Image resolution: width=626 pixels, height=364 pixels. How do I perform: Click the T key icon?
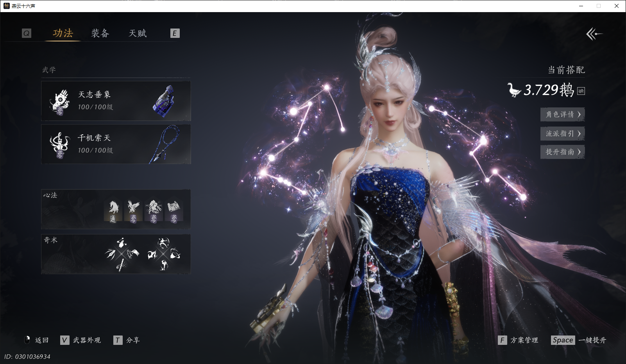[x=118, y=340]
